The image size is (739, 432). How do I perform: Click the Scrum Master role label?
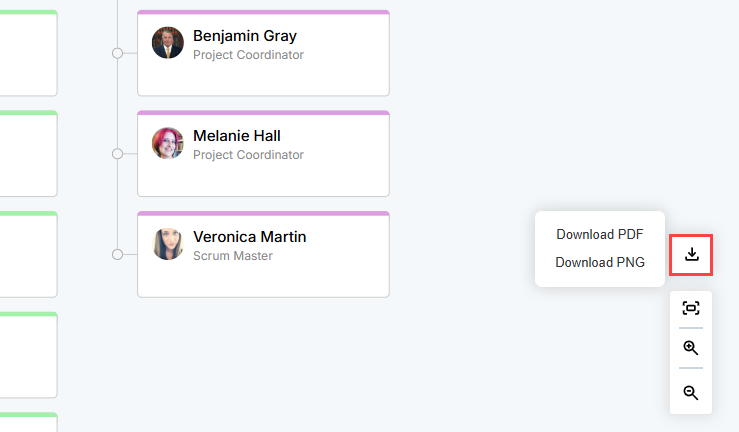(x=233, y=256)
